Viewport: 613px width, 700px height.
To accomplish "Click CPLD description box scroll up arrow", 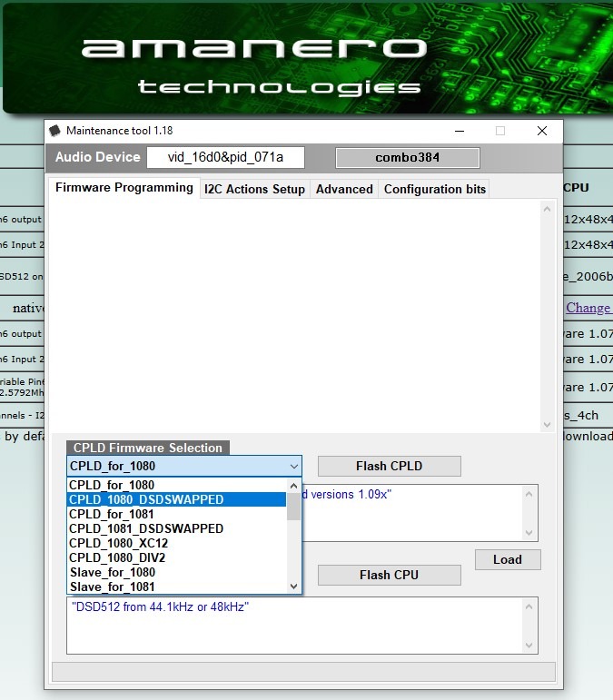I will (529, 494).
